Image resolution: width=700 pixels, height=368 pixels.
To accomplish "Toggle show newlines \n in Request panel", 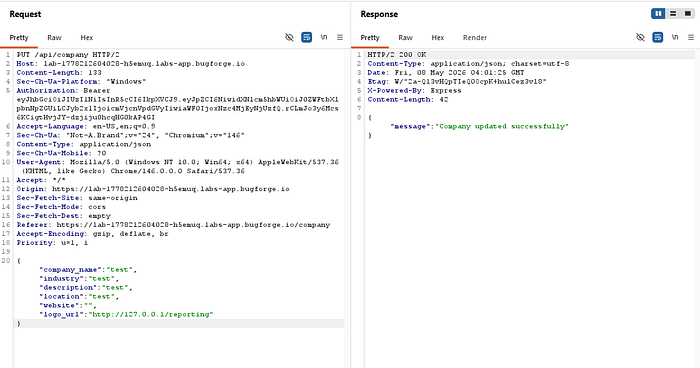I will click(x=324, y=38).
